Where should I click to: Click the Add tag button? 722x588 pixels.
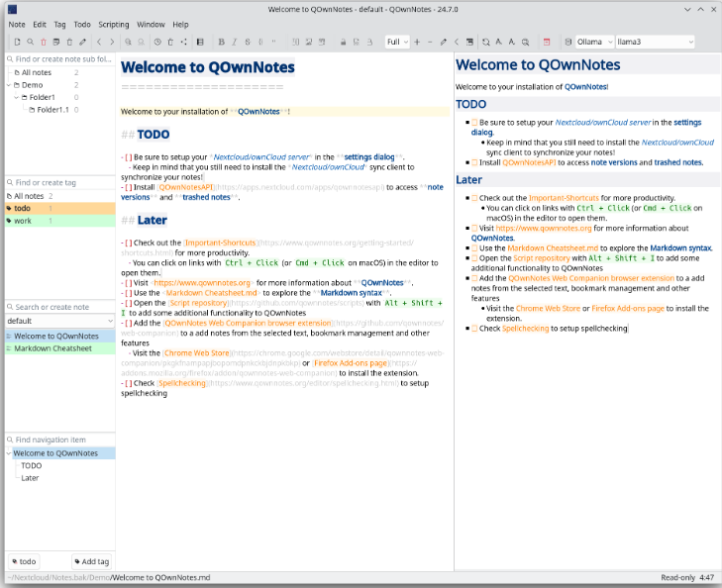tap(89, 561)
